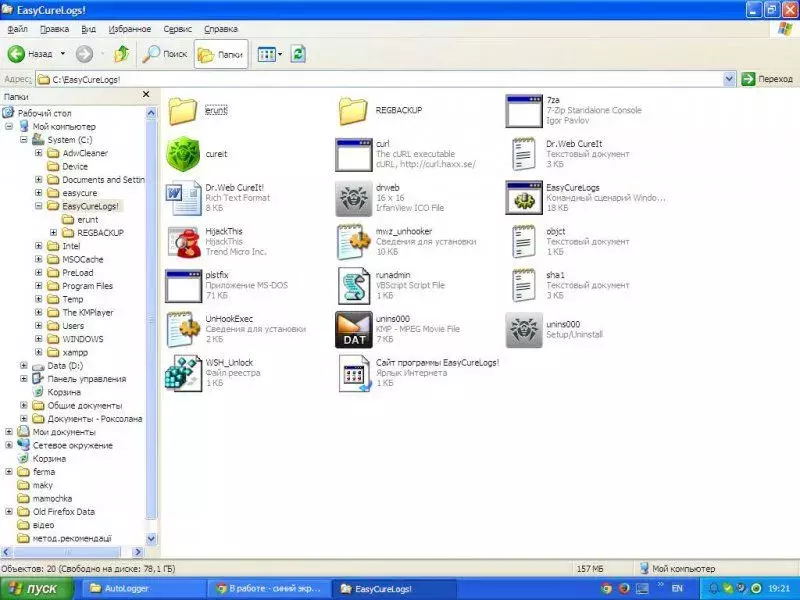Image resolution: width=800 pixels, height=600 pixels.
Task: Open the Избранное menu
Action: [130, 29]
